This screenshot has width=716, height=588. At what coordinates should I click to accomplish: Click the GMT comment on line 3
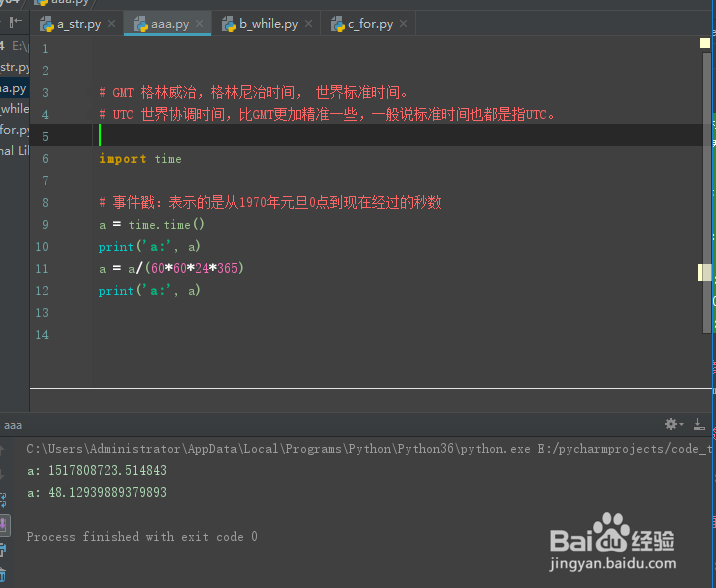coord(253,92)
